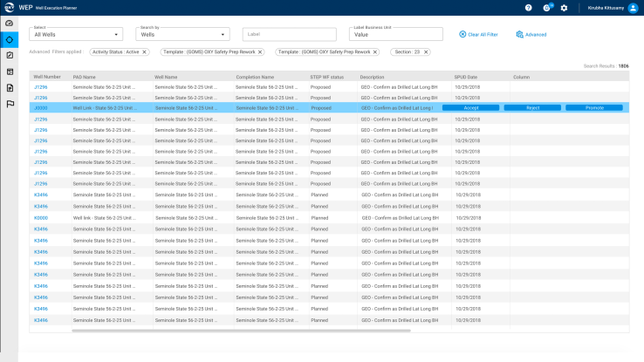The width and height of the screenshot is (644, 362).
Task: Click the header labeled Column
Action: coord(521,77)
